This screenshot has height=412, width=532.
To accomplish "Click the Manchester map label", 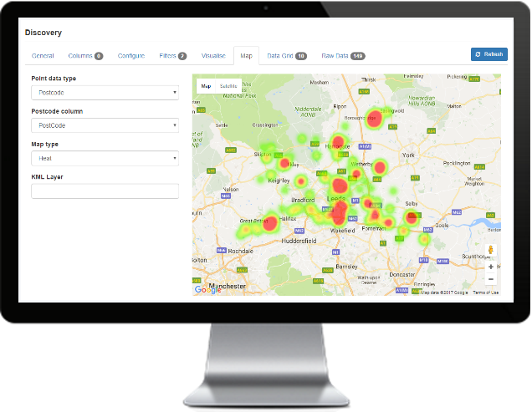I will coord(227,286).
